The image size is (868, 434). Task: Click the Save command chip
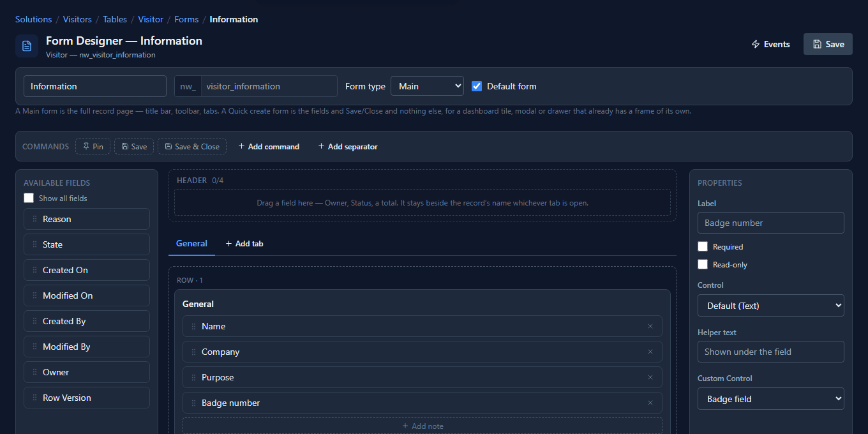[x=134, y=146]
